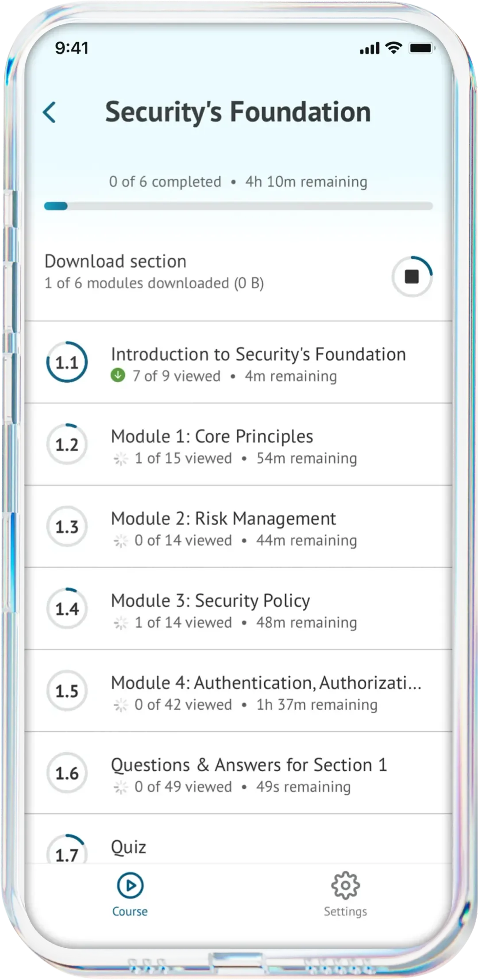This screenshot has height=980, width=478.
Task: Tap the back arrow icon
Action: [x=49, y=112]
